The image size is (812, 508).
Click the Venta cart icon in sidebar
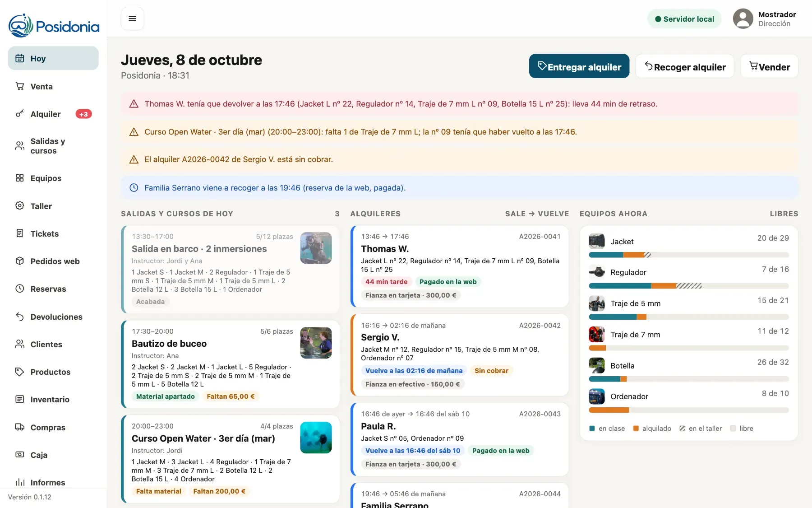pyautogui.click(x=20, y=86)
